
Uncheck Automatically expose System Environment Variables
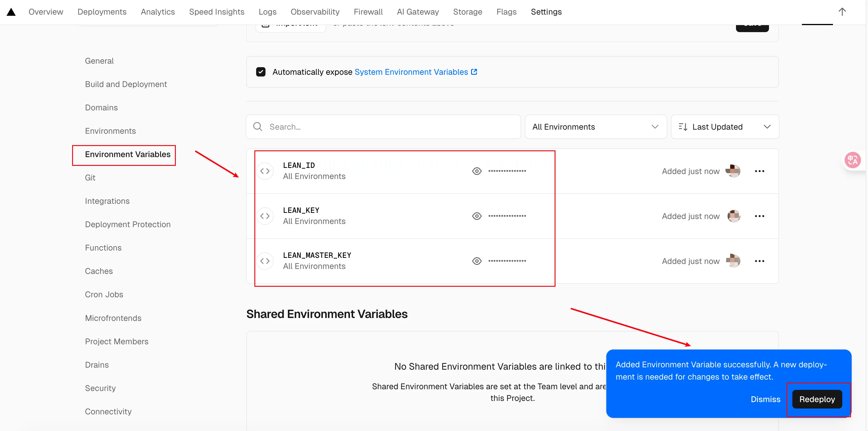coord(261,72)
